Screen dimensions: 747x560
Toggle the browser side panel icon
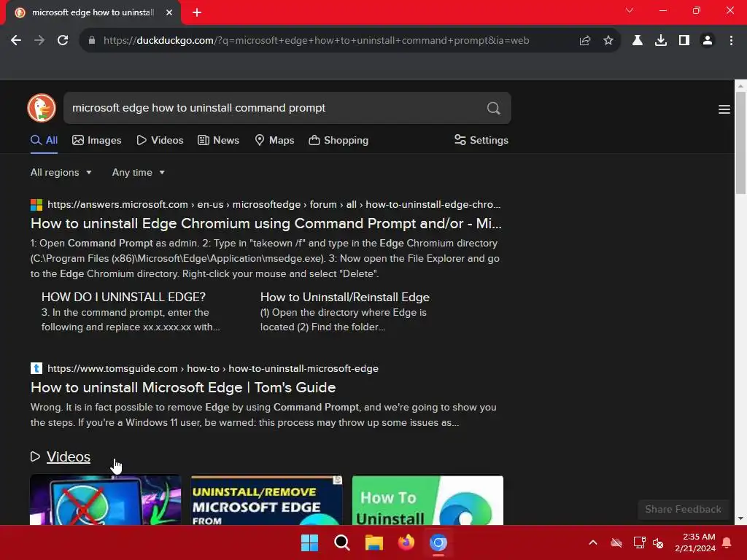(684, 41)
